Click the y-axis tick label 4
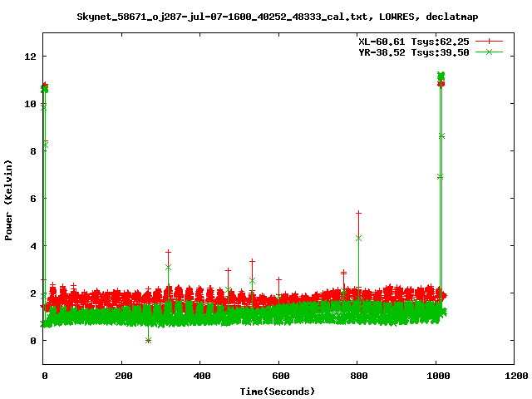Screen dimensions: 532x399 tap(33, 246)
